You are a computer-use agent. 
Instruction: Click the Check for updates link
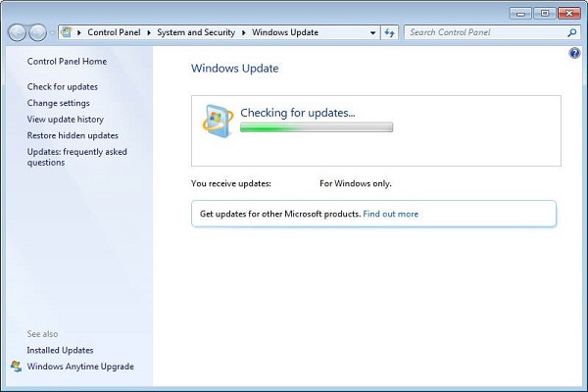[63, 87]
